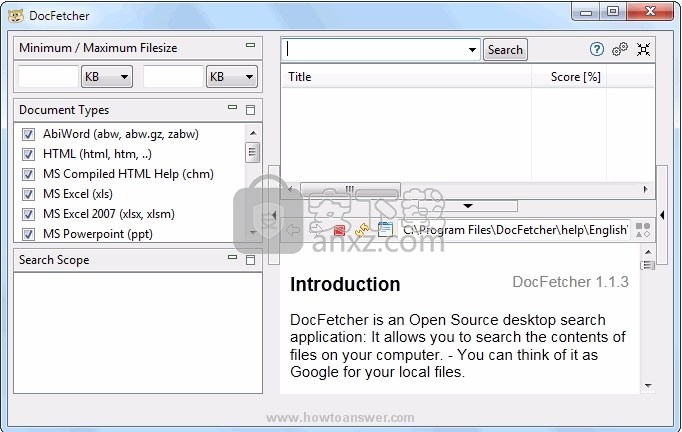Image resolution: width=682 pixels, height=432 pixels.
Task: Click the red stop loading icon
Action: (339, 230)
